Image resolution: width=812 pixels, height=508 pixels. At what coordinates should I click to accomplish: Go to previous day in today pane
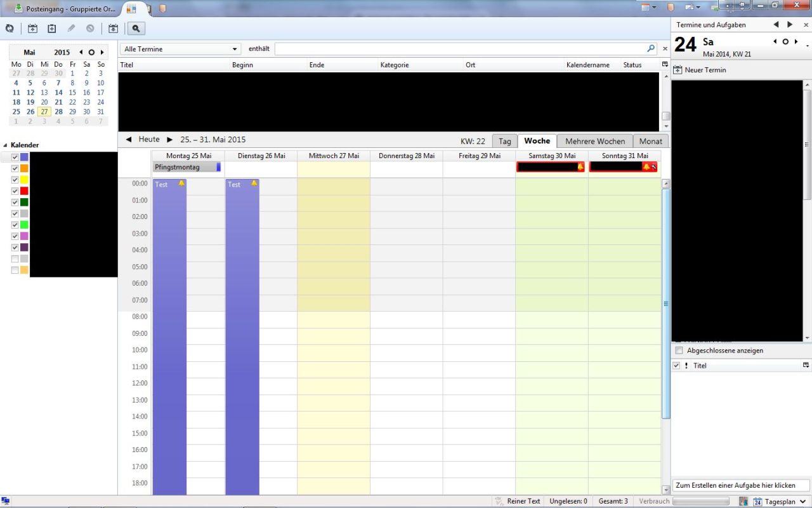(775, 42)
